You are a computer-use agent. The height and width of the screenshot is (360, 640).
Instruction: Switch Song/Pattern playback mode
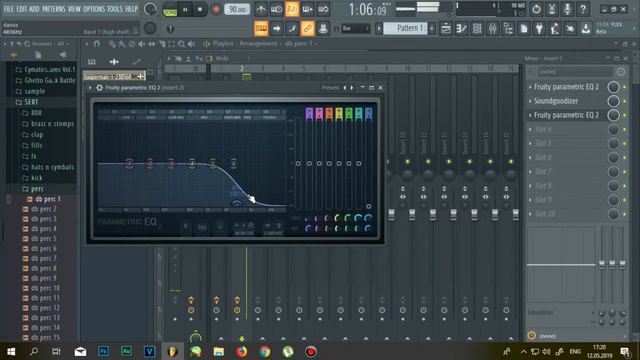coord(170,10)
